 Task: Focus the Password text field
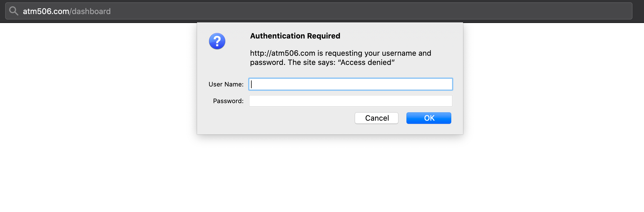(350, 101)
